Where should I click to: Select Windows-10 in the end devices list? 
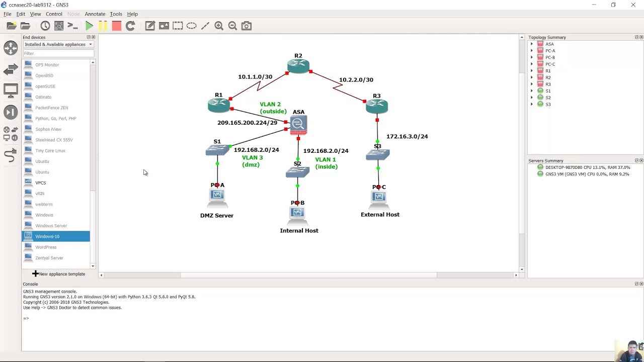click(56, 236)
